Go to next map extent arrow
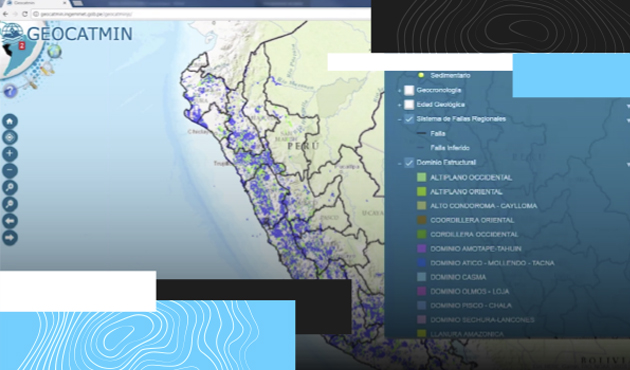This screenshot has width=630, height=370. pyautogui.click(x=10, y=237)
